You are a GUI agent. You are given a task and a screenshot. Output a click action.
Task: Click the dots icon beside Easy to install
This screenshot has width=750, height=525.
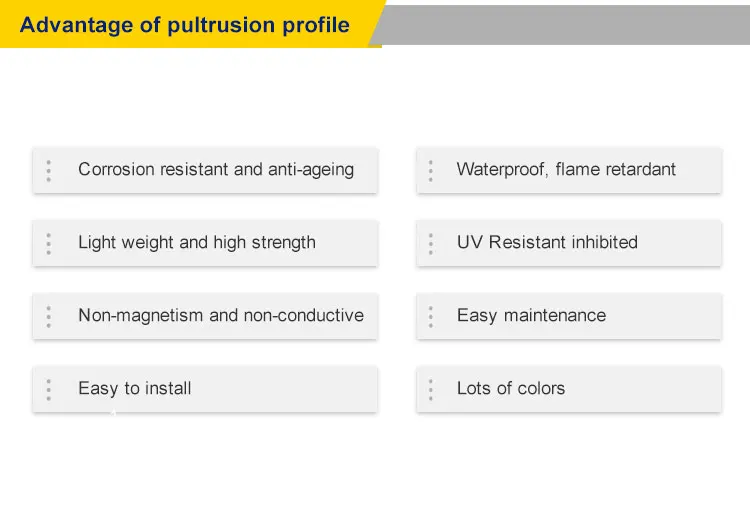click(48, 390)
